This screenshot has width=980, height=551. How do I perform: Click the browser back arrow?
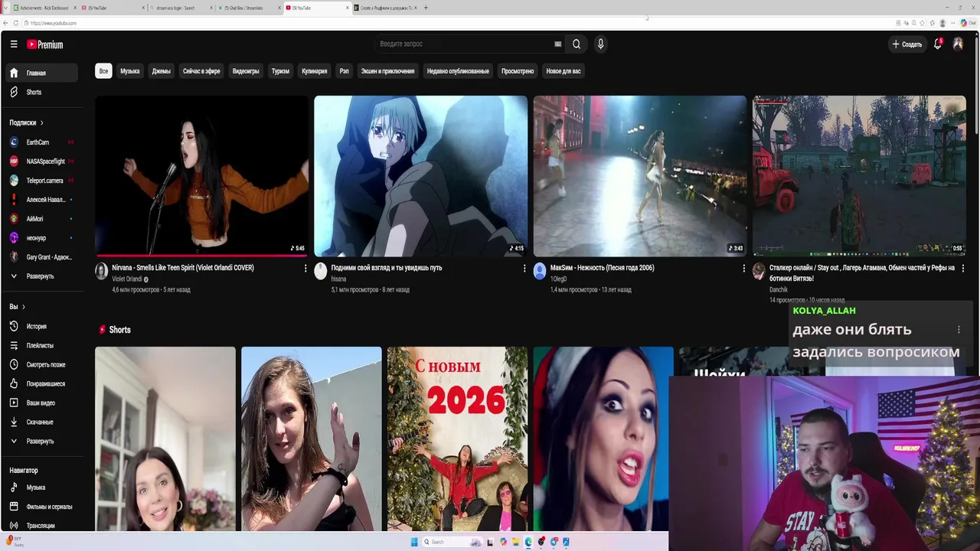(x=6, y=23)
